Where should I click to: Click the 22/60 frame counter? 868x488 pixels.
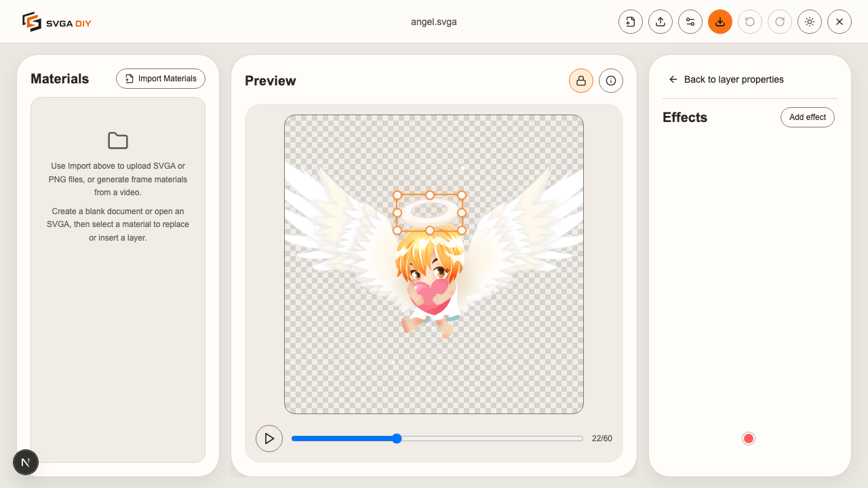[602, 439]
